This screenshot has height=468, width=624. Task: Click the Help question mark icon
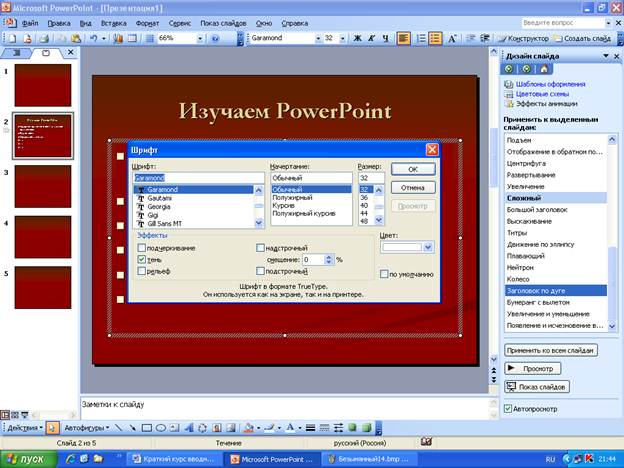tap(215, 38)
